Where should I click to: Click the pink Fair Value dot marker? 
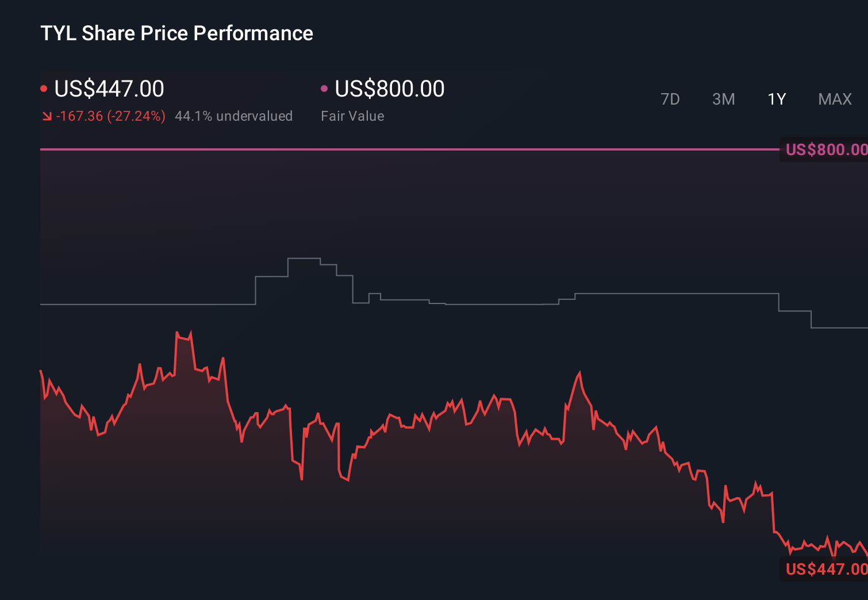point(325,88)
